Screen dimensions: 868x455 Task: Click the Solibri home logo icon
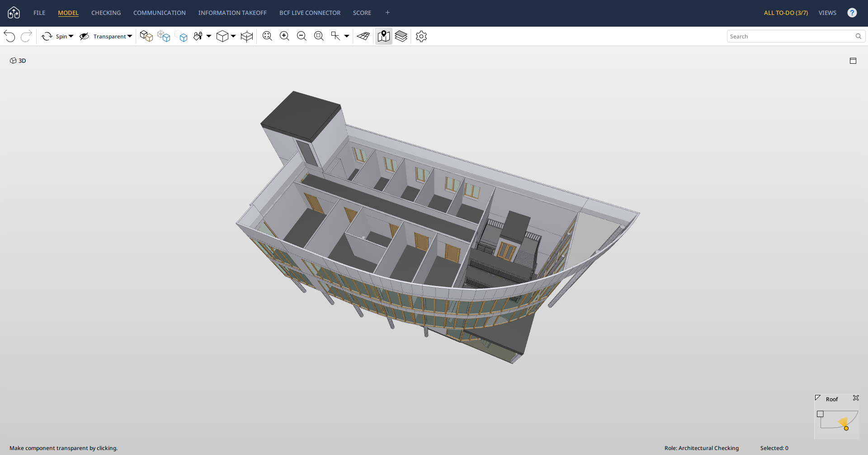click(14, 13)
